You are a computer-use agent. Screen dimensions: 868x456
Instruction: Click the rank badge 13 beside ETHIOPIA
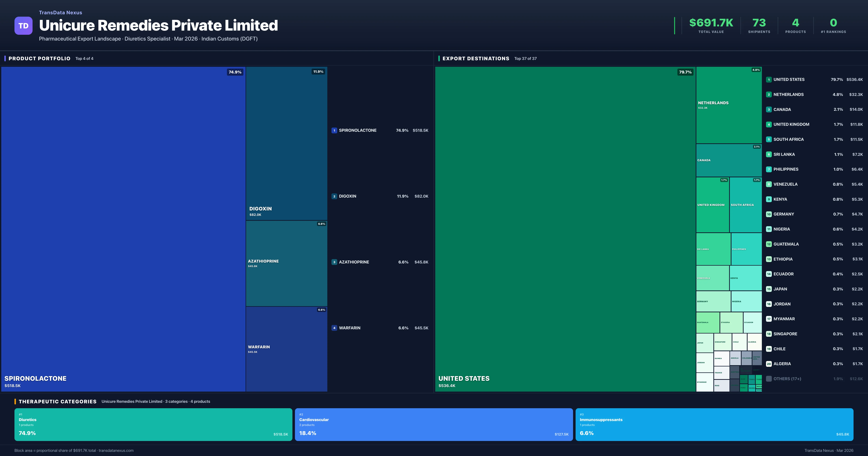tap(769, 259)
